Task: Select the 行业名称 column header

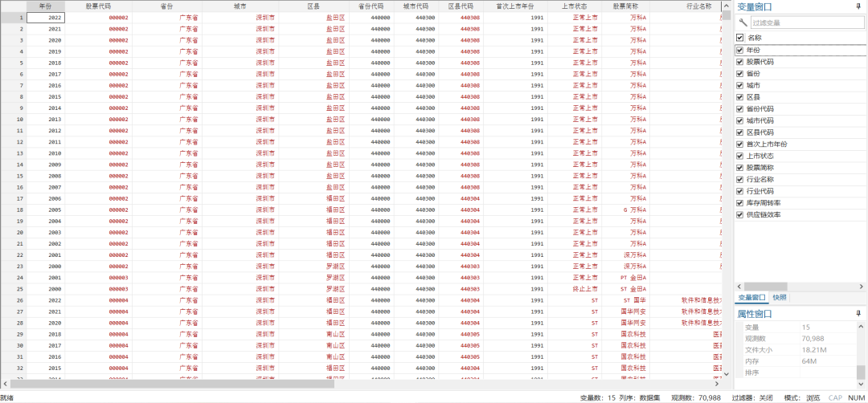Action: tap(686, 6)
